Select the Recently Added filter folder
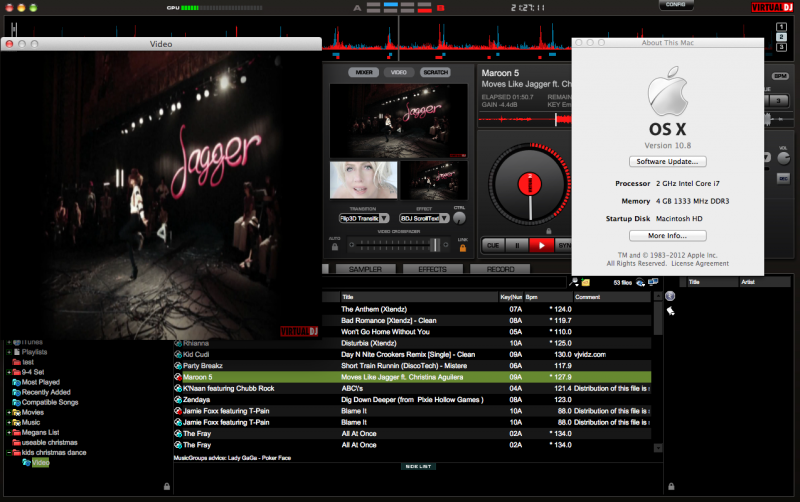 pyautogui.click(x=41, y=392)
